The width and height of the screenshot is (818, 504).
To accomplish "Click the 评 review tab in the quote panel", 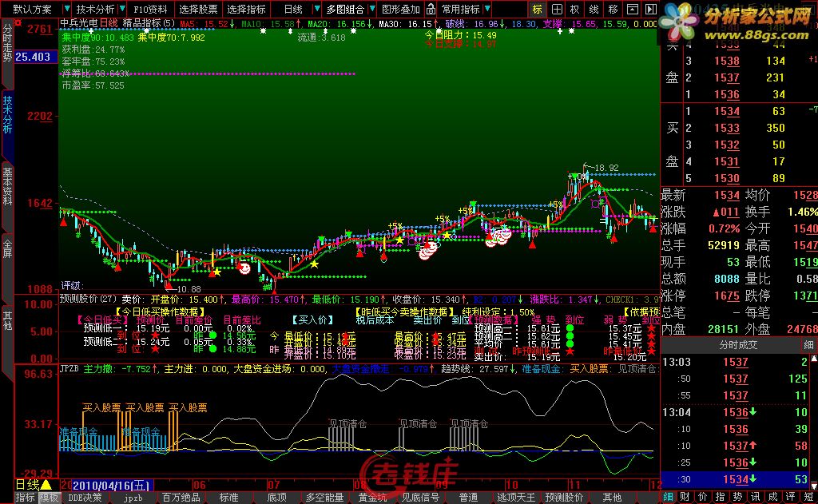I will [790, 498].
